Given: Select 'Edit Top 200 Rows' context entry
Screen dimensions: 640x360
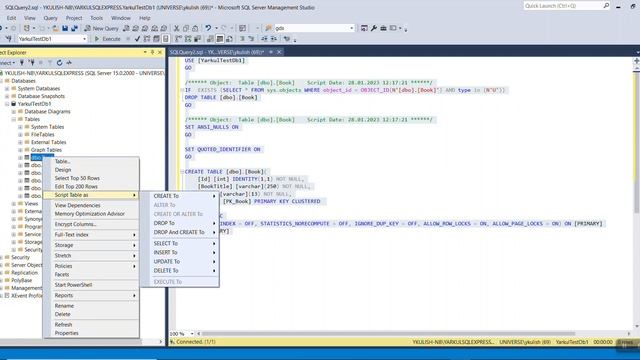Looking at the screenshot, I should click(91, 187).
